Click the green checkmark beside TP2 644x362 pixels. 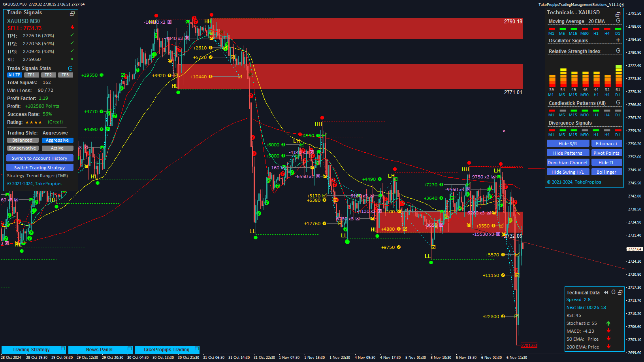click(x=72, y=43)
